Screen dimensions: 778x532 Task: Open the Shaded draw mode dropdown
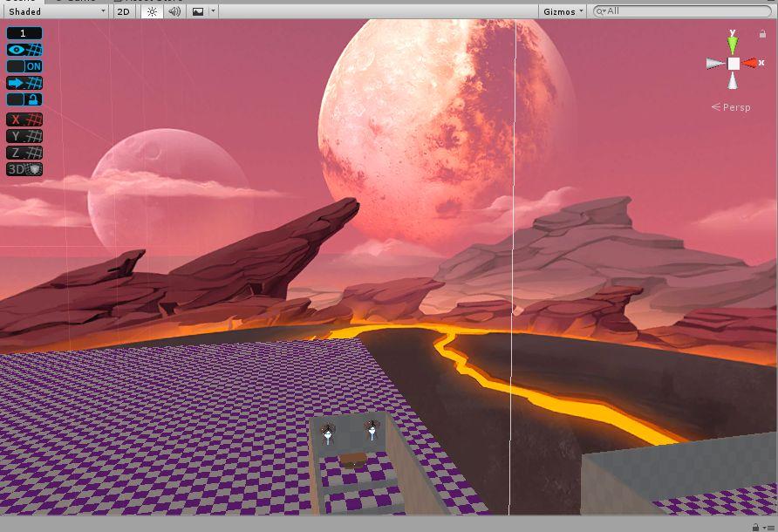55,11
